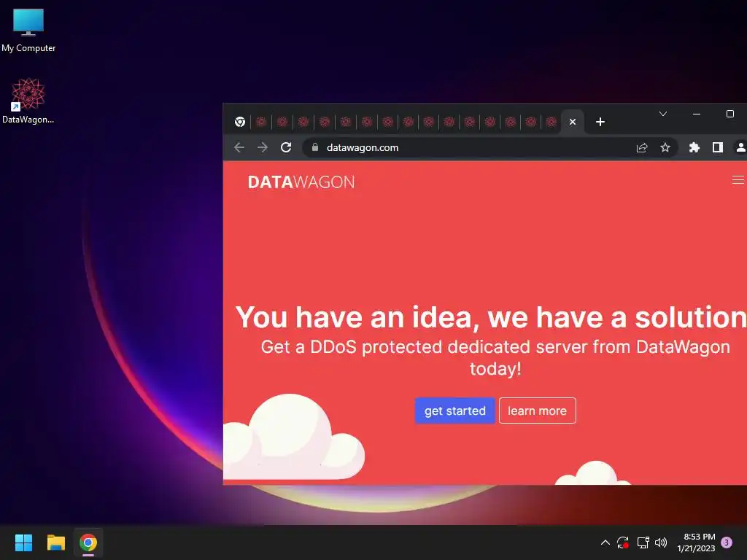Go back to previous page
This screenshot has height=560, width=747.
pos(239,147)
